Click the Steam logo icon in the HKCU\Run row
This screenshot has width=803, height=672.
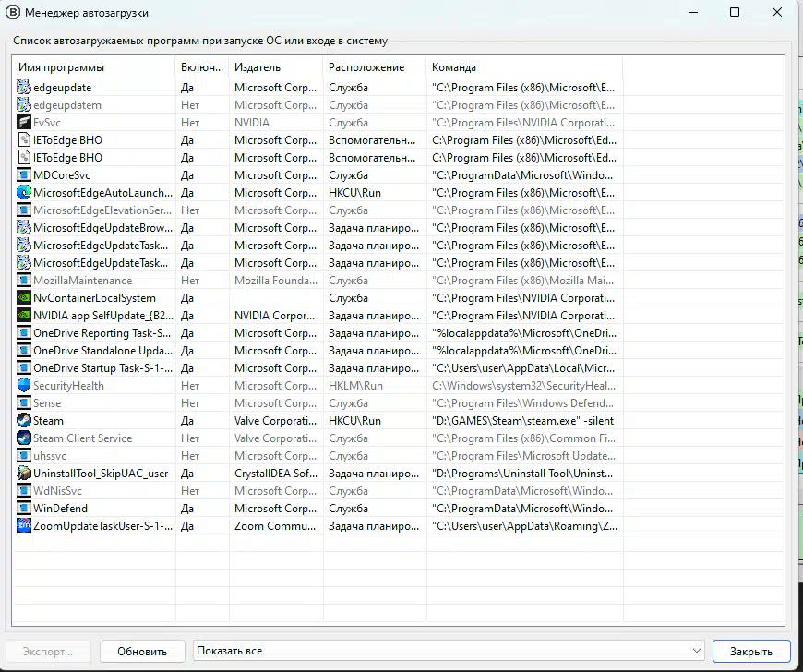tap(24, 421)
